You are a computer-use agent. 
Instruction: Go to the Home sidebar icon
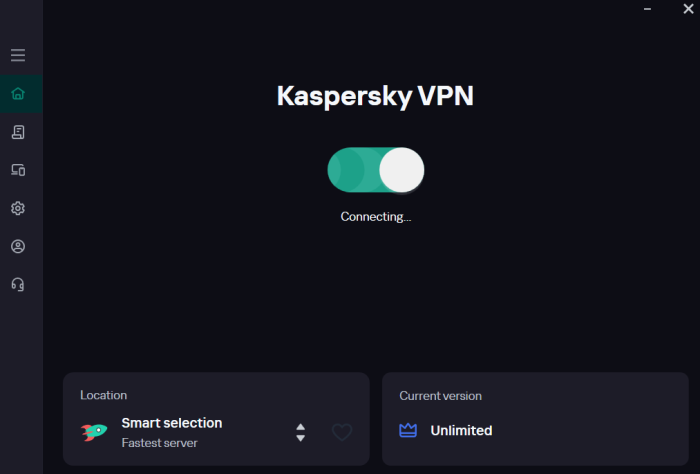[18, 95]
